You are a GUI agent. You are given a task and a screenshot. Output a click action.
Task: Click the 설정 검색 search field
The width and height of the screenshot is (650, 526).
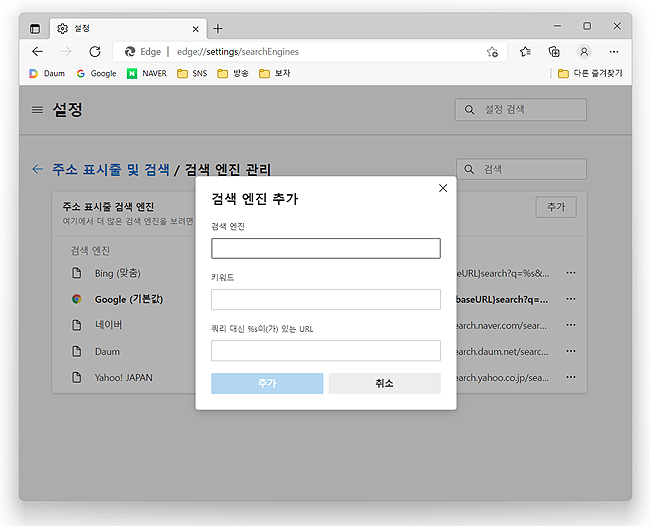tap(521, 110)
